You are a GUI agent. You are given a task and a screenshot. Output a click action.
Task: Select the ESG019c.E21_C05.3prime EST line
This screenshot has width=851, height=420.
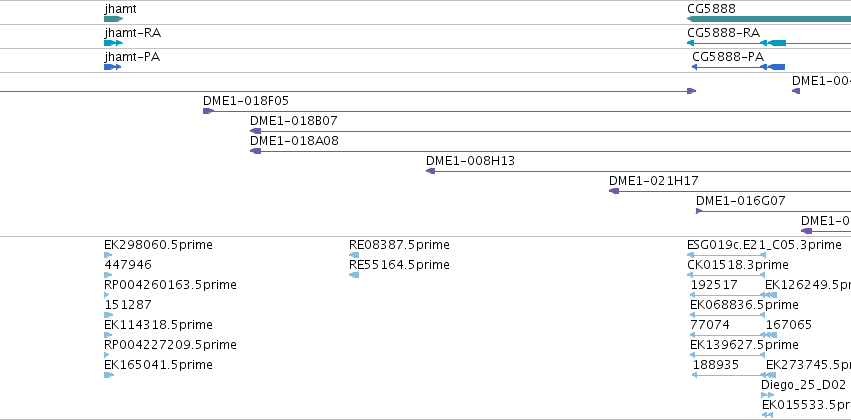tap(726, 255)
